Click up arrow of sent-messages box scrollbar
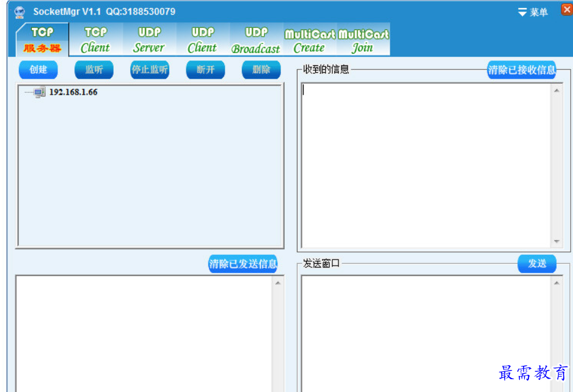Viewport: 573px width, 392px height. [x=278, y=283]
